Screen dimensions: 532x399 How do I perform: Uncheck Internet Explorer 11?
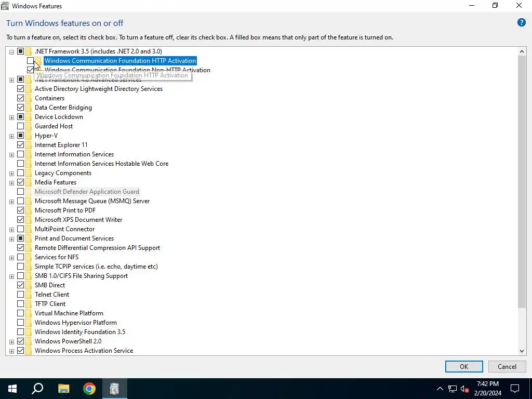coord(20,145)
